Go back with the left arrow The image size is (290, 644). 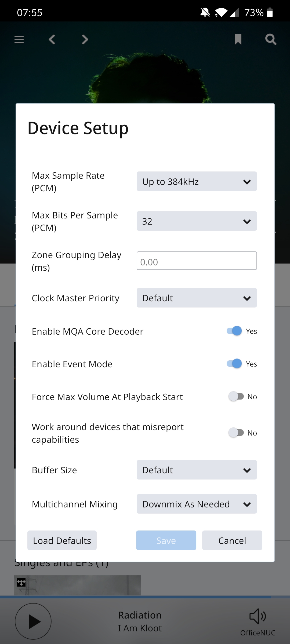(52, 39)
